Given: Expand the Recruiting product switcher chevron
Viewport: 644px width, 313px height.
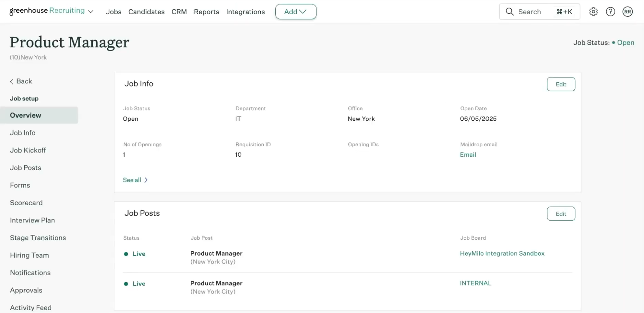Looking at the screenshot, I should [91, 12].
